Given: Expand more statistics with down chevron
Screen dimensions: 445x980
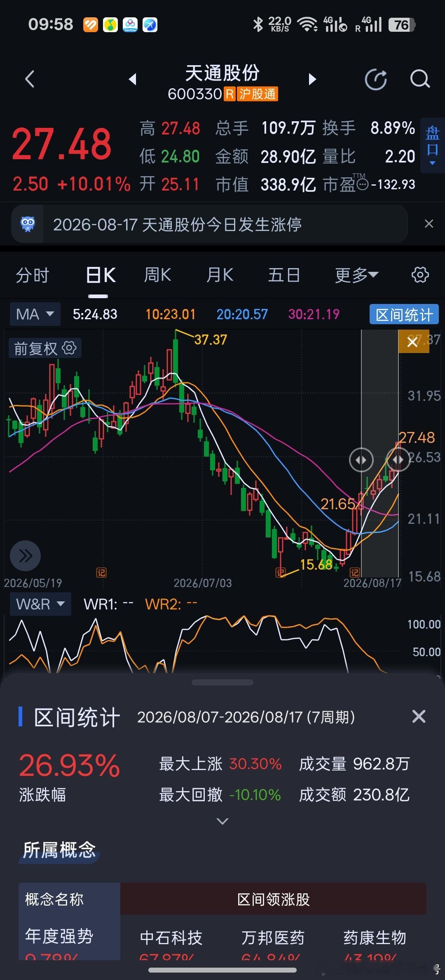Looking at the screenshot, I should coord(222,821).
